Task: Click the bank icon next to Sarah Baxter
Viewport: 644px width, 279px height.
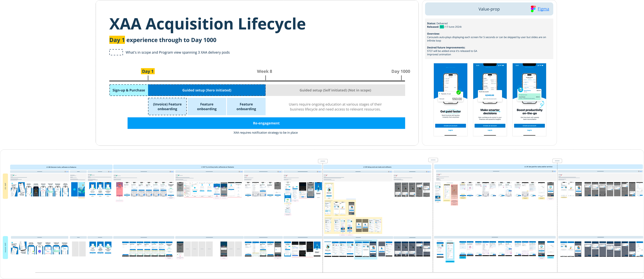Action: [520, 90]
